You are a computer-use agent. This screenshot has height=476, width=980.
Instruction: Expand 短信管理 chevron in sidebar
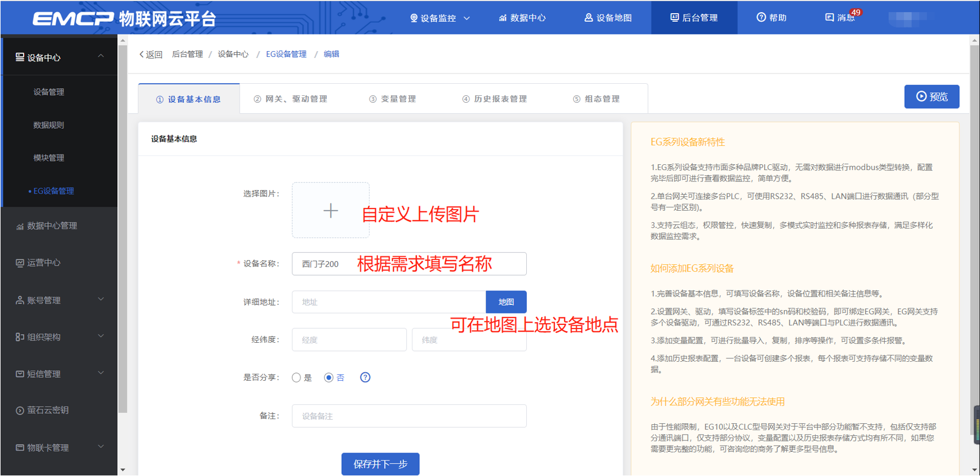coord(101,373)
